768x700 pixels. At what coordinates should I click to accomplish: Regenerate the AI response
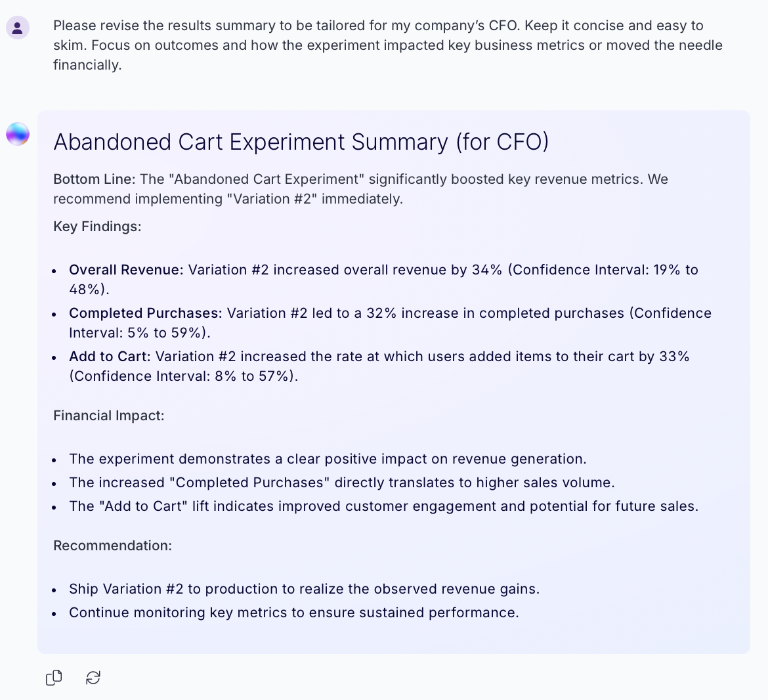coord(93,678)
